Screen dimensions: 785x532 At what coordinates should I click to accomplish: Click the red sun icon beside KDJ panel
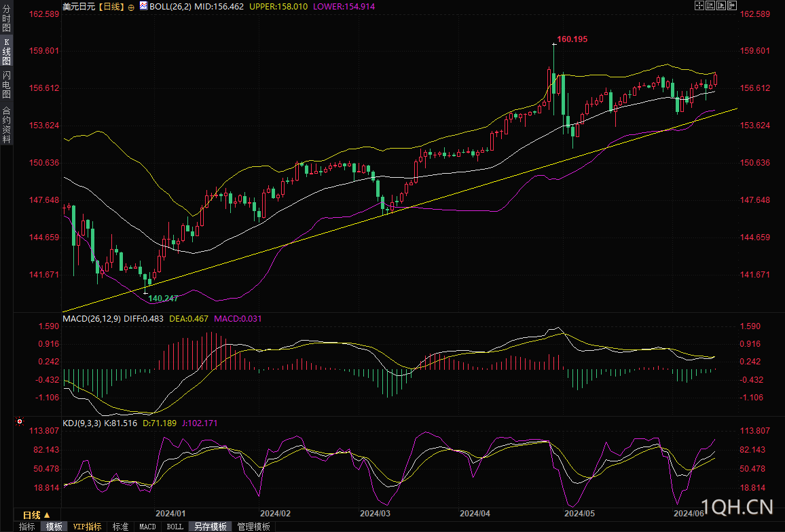(20, 422)
